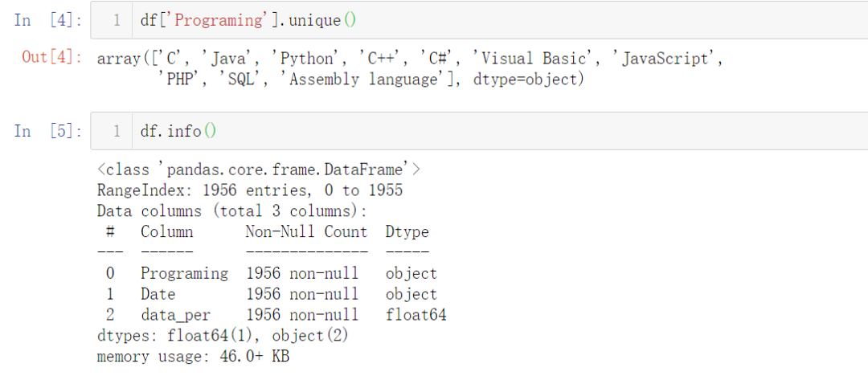Click line number of the df.info() cell
This screenshot has height=380, width=868.
pos(117,131)
